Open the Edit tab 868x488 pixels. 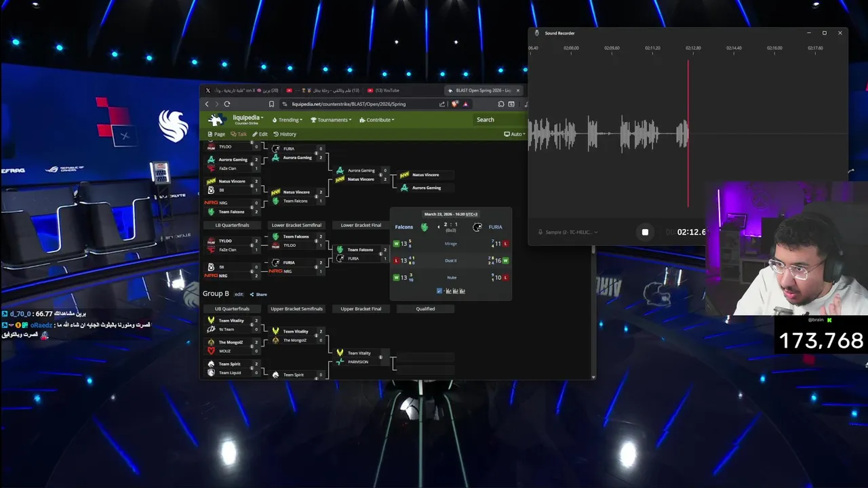tap(260, 134)
